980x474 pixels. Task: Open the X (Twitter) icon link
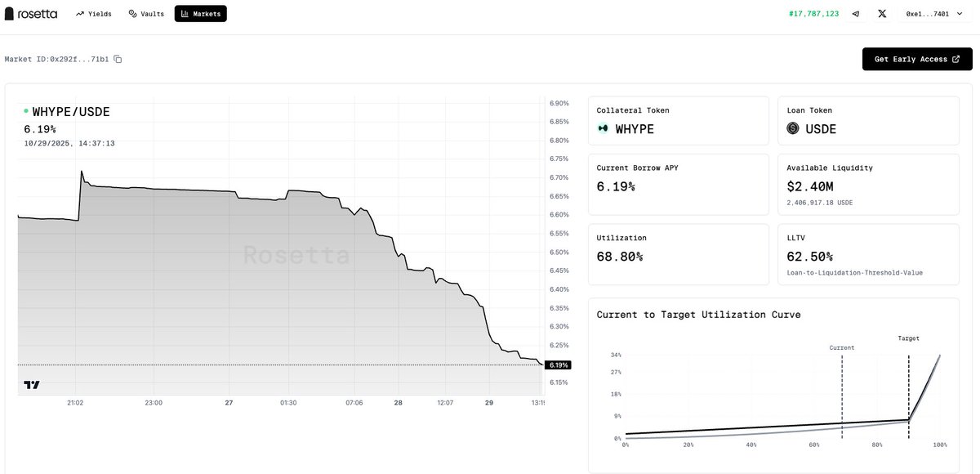tap(881, 14)
